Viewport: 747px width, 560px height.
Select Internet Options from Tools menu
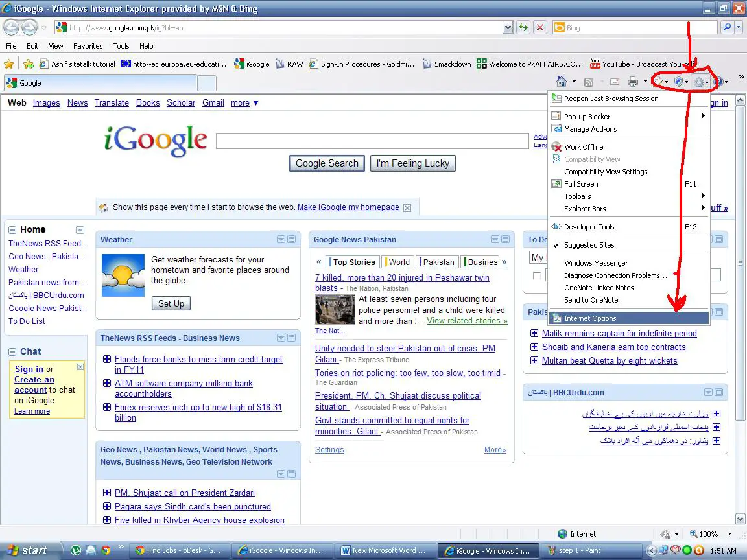coord(629,318)
